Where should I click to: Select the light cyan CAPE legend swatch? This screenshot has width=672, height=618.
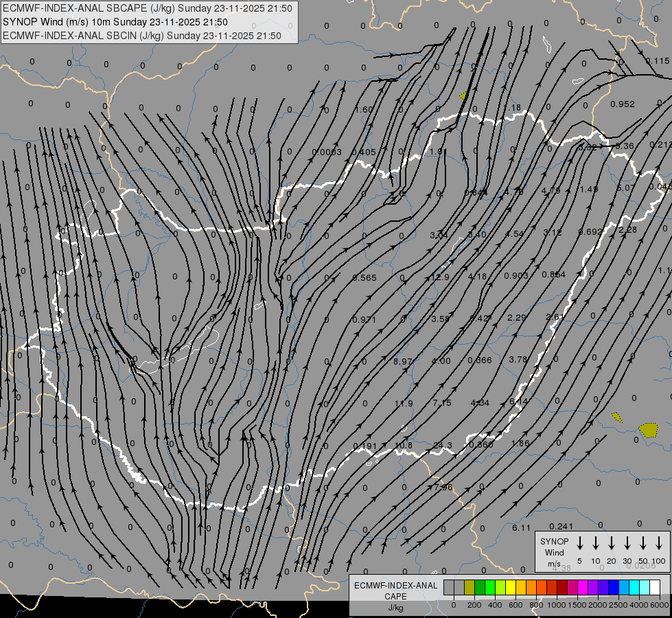pyautogui.click(x=645, y=587)
